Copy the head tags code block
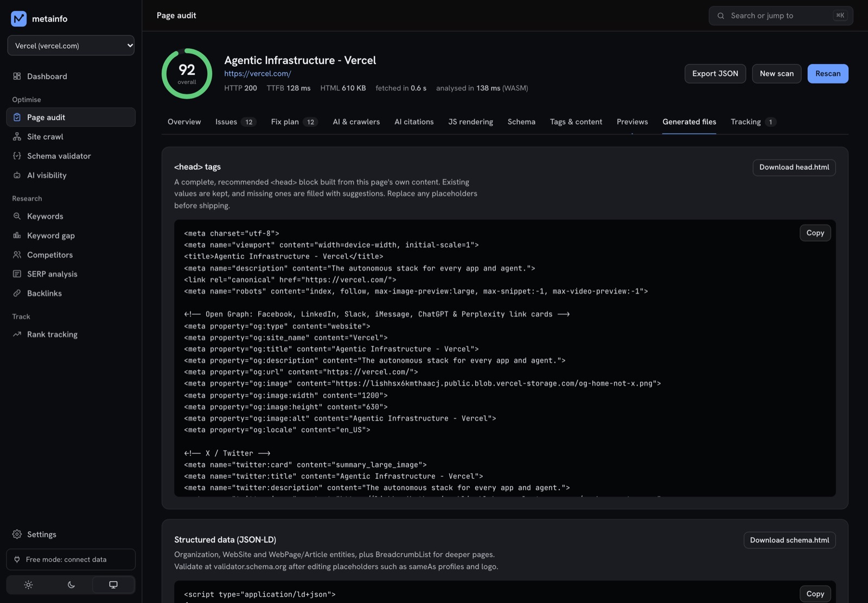Viewport: 868px width, 603px height. [x=815, y=233]
